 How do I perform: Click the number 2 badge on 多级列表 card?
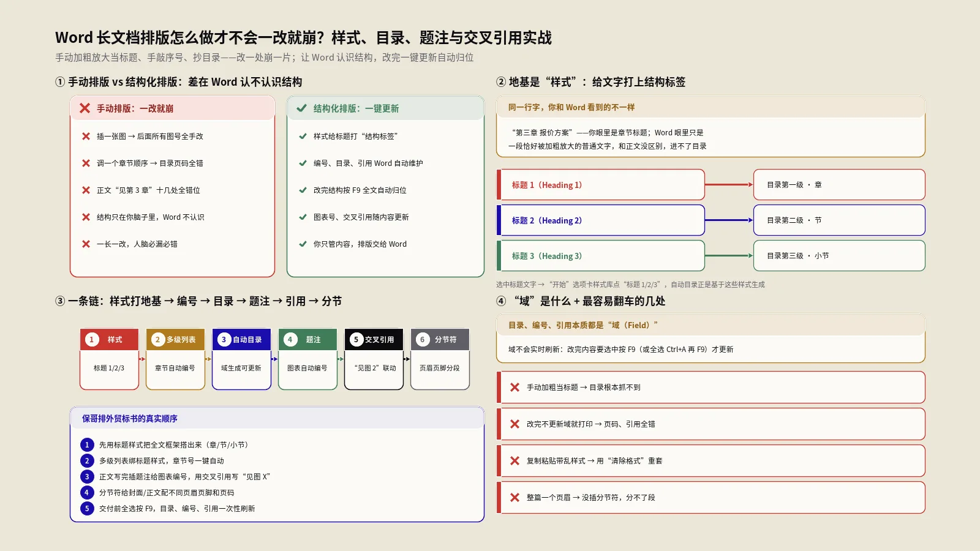pyautogui.click(x=158, y=340)
